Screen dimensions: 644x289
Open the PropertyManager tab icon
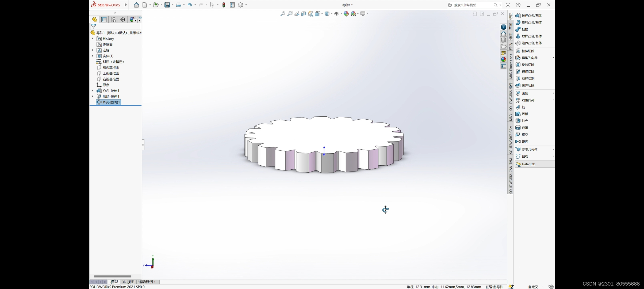[104, 20]
